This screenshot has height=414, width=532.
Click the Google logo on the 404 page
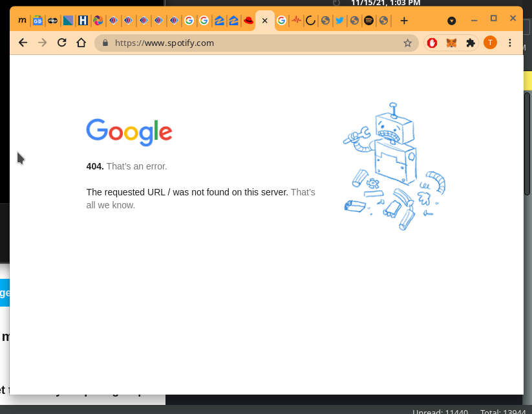point(129,132)
